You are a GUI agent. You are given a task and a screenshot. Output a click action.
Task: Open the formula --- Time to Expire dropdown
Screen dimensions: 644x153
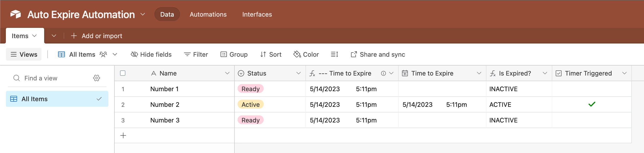coord(391,73)
